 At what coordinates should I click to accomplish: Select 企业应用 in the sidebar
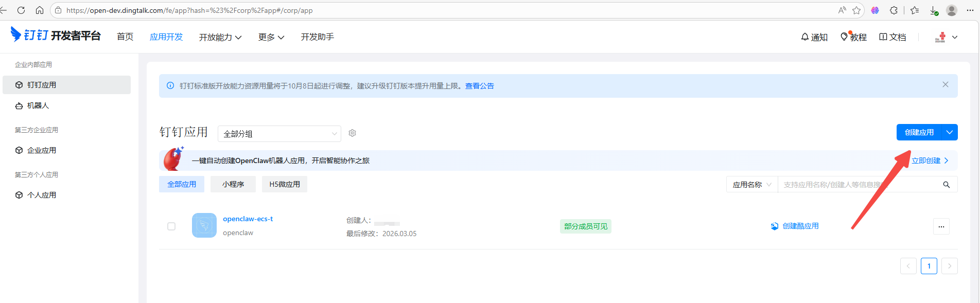coord(66,150)
